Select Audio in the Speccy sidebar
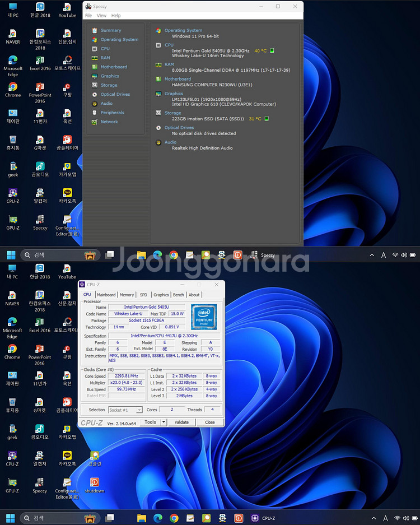The image size is (420, 525). pos(106,103)
